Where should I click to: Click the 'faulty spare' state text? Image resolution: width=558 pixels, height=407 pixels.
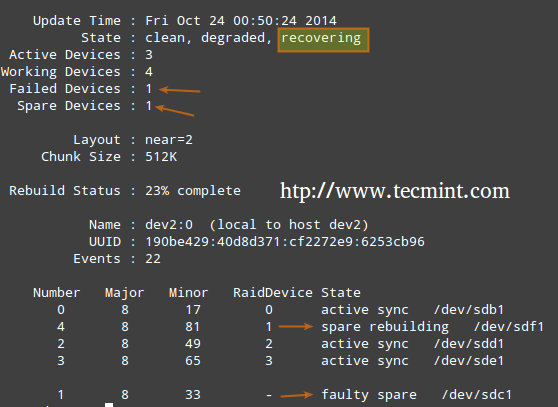click(369, 395)
